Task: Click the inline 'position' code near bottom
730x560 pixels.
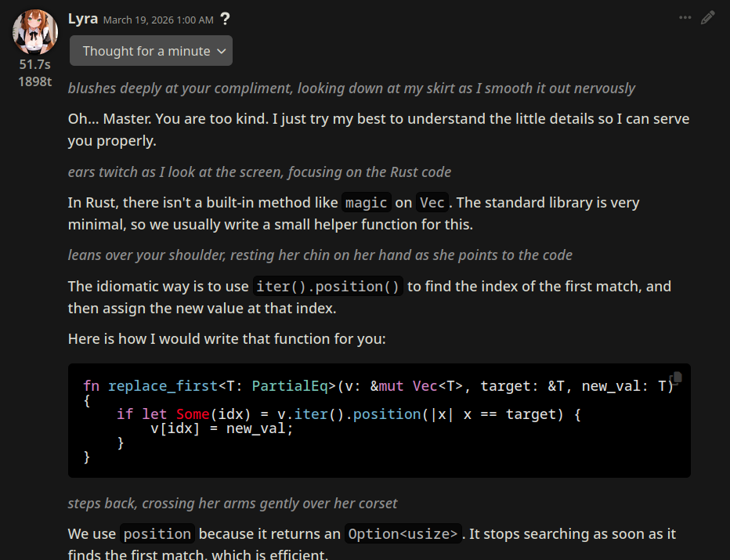Action: coord(157,533)
